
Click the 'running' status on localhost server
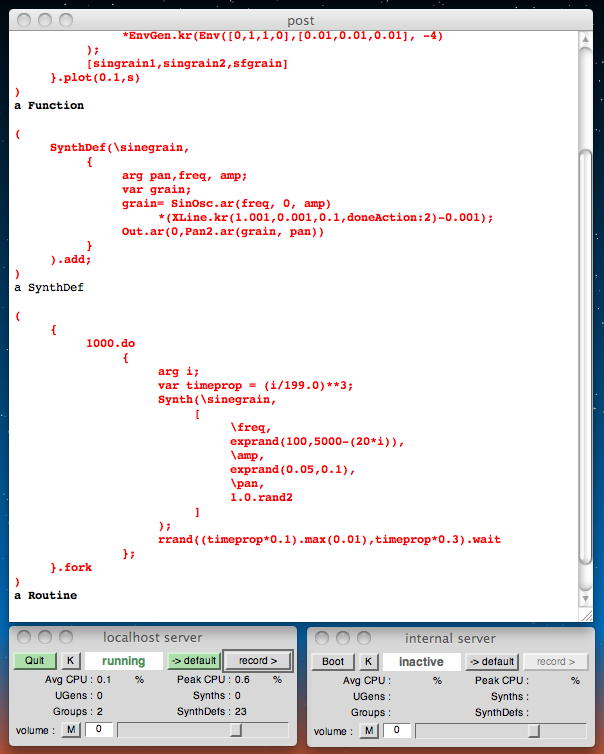tap(124, 661)
